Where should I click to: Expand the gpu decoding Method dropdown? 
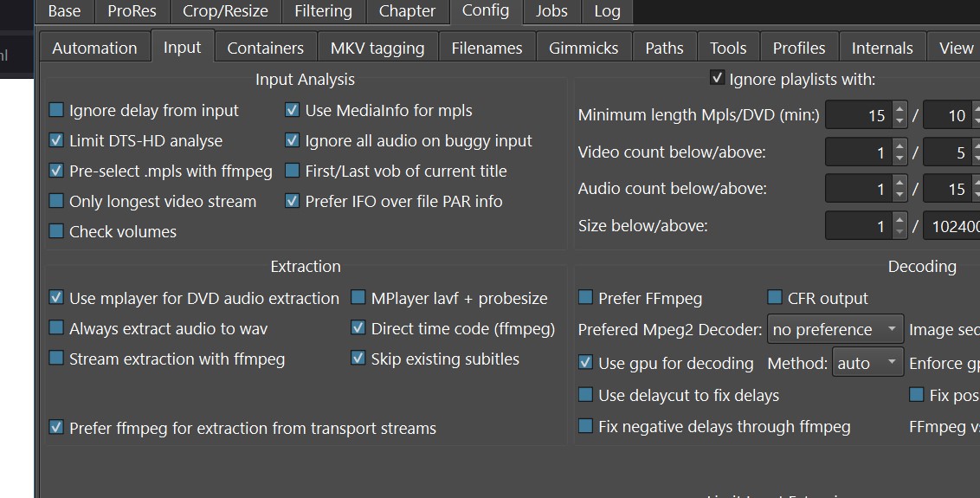coord(868,364)
